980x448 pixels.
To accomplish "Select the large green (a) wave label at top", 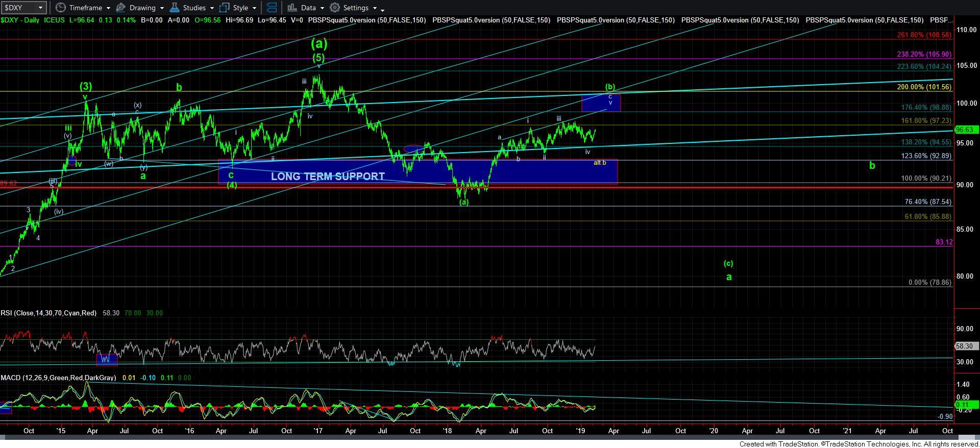I will 319,44.
